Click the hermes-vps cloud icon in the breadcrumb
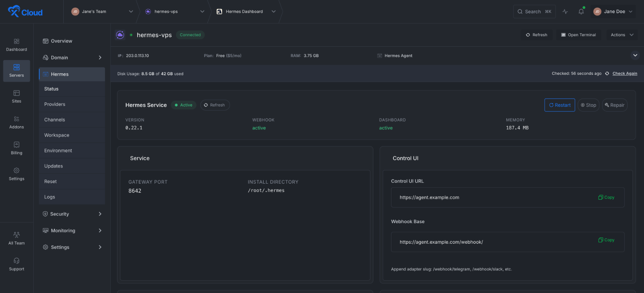The image size is (644, 293). click(148, 12)
